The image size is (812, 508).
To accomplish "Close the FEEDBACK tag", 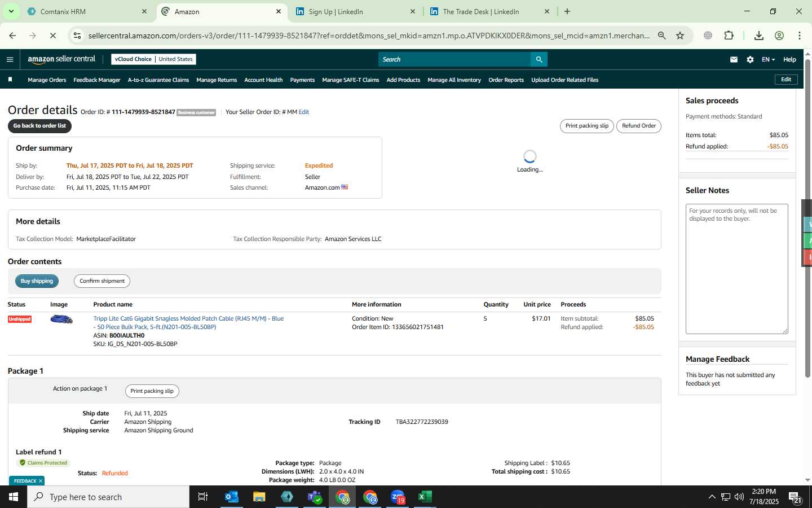I will 41,481.
